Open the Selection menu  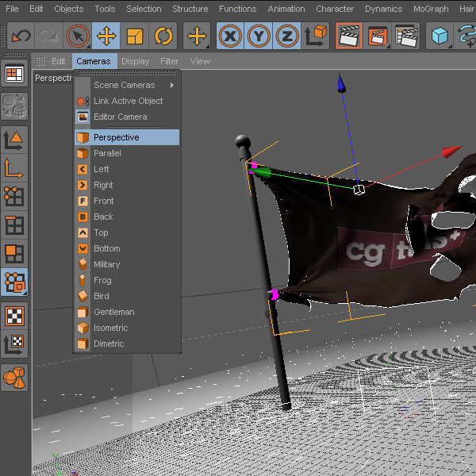144,9
